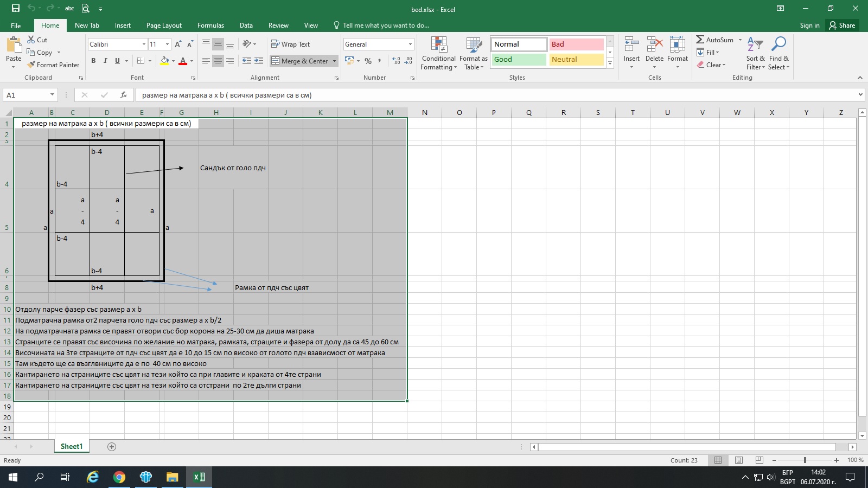The image size is (868, 488).
Task: Open Conditional Formatting menu
Action: [x=438, y=53]
